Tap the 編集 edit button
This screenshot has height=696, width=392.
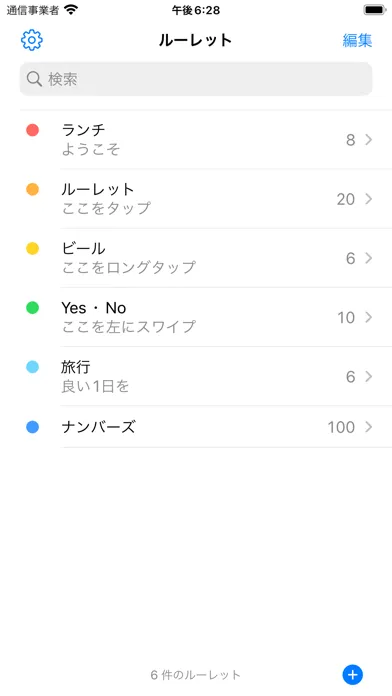[357, 40]
